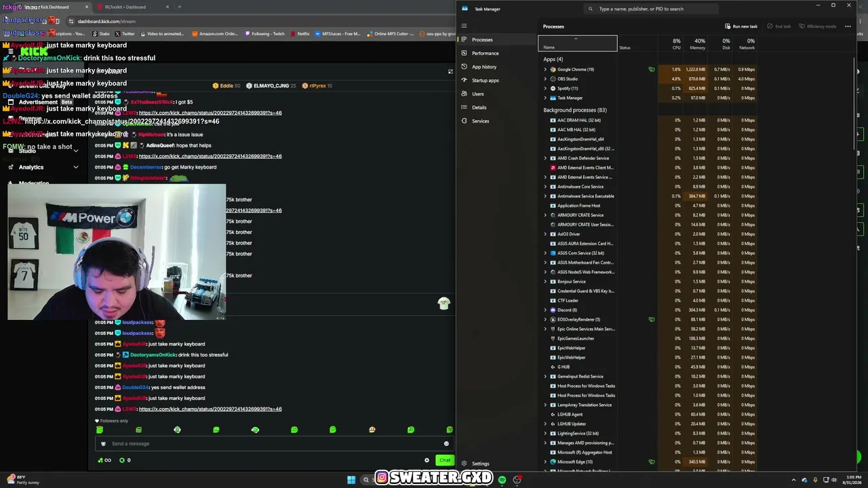
Task: Sort processes by Disk column
Action: [722, 44]
